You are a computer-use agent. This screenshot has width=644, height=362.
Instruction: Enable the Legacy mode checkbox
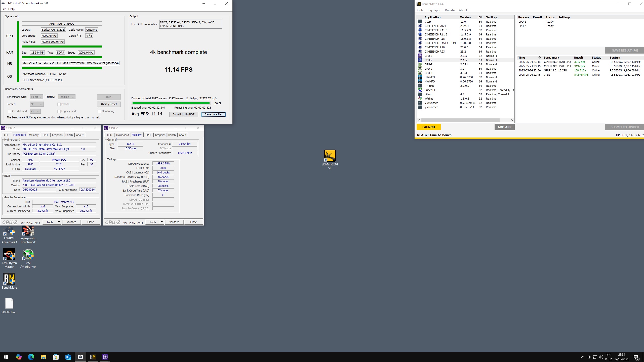point(59,111)
